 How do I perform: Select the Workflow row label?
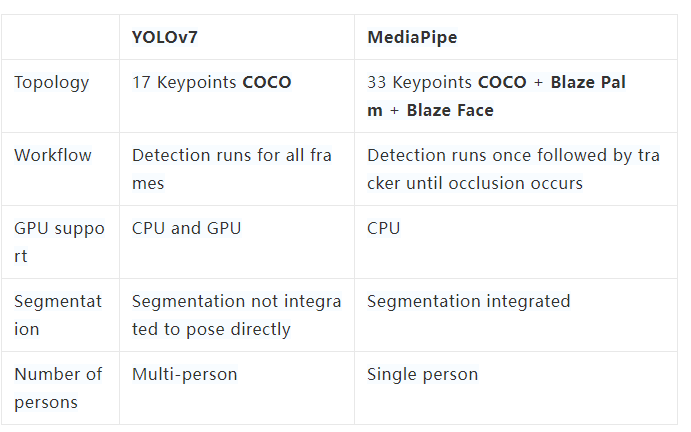coord(53,155)
